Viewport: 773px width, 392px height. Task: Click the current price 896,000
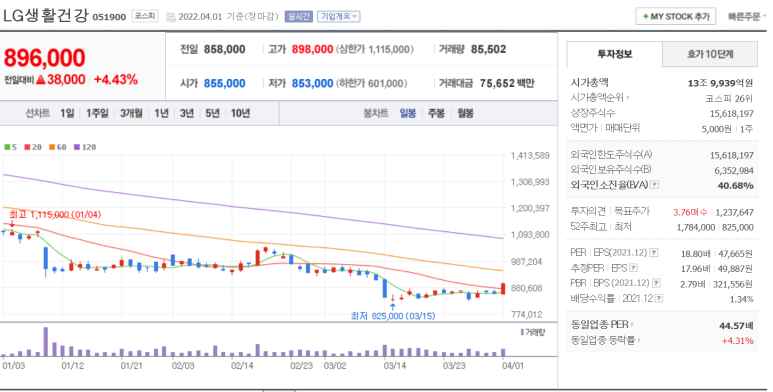(x=44, y=58)
